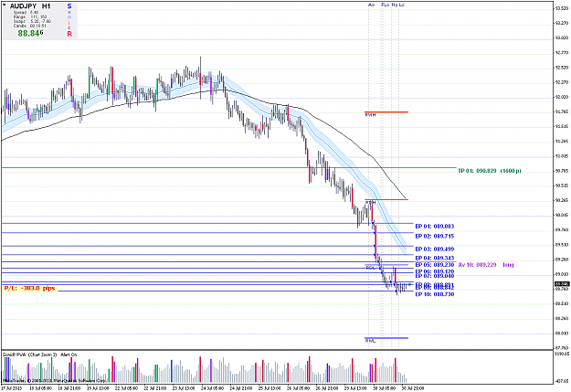
Task: Click the EP 04: 089.343 label
Action: [435, 258]
